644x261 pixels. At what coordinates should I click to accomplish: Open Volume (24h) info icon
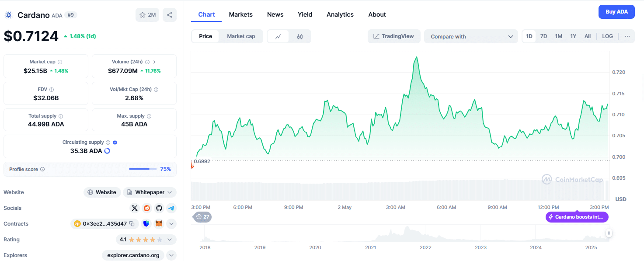tap(147, 62)
